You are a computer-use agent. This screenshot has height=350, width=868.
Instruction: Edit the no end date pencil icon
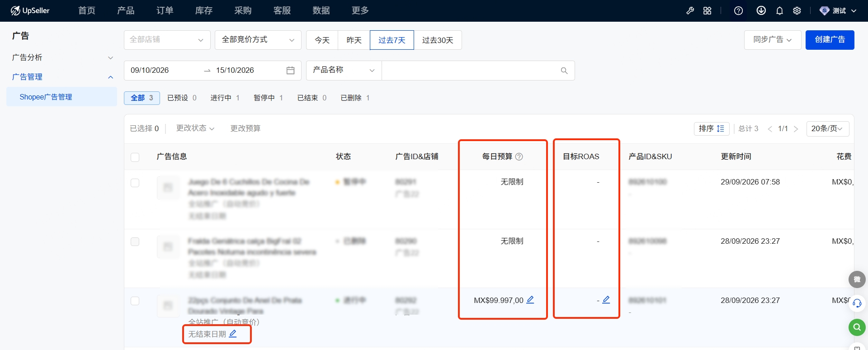233,334
